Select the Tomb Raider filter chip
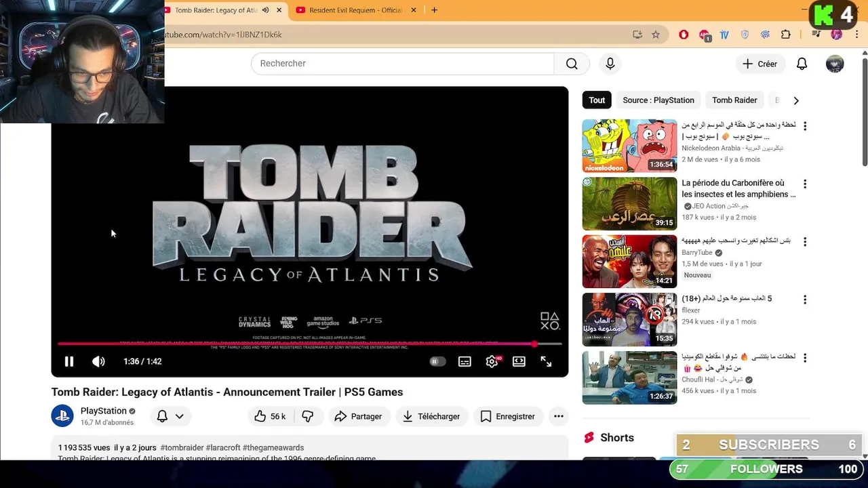868x488 pixels. (734, 100)
